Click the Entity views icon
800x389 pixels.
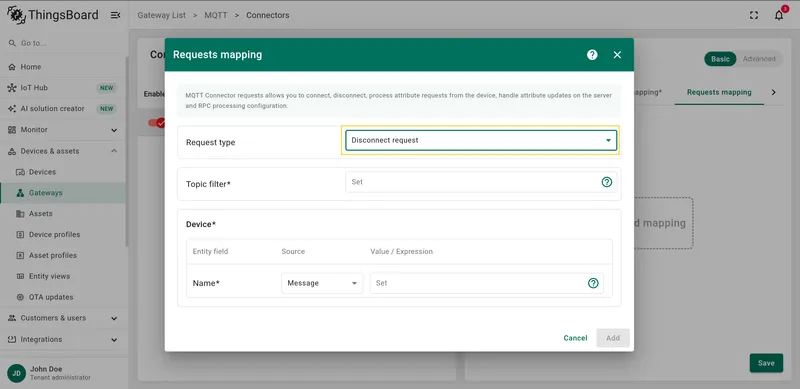[20, 276]
